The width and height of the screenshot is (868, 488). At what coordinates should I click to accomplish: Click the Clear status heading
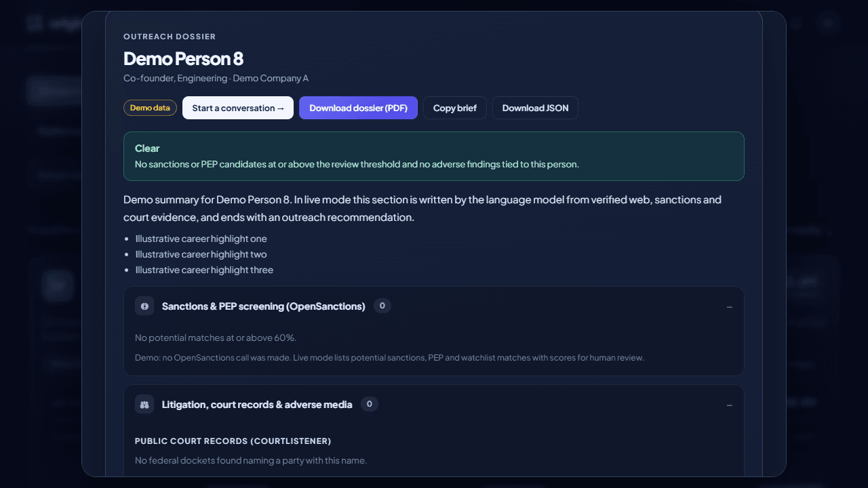point(147,148)
